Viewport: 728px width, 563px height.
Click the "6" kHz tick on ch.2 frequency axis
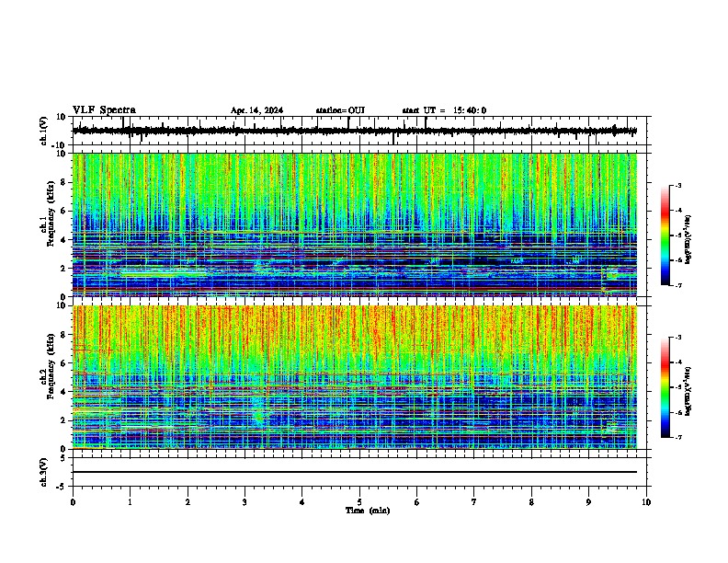(64, 363)
